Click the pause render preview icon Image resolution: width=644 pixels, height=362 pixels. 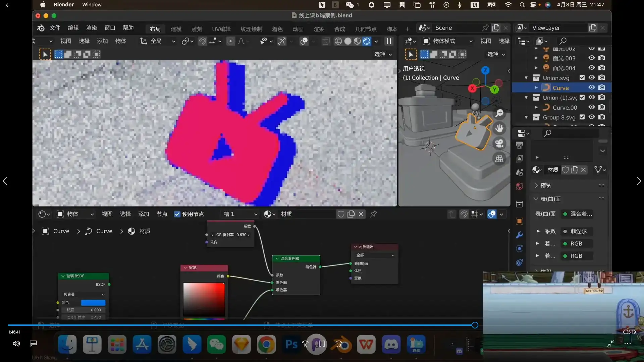389,41
